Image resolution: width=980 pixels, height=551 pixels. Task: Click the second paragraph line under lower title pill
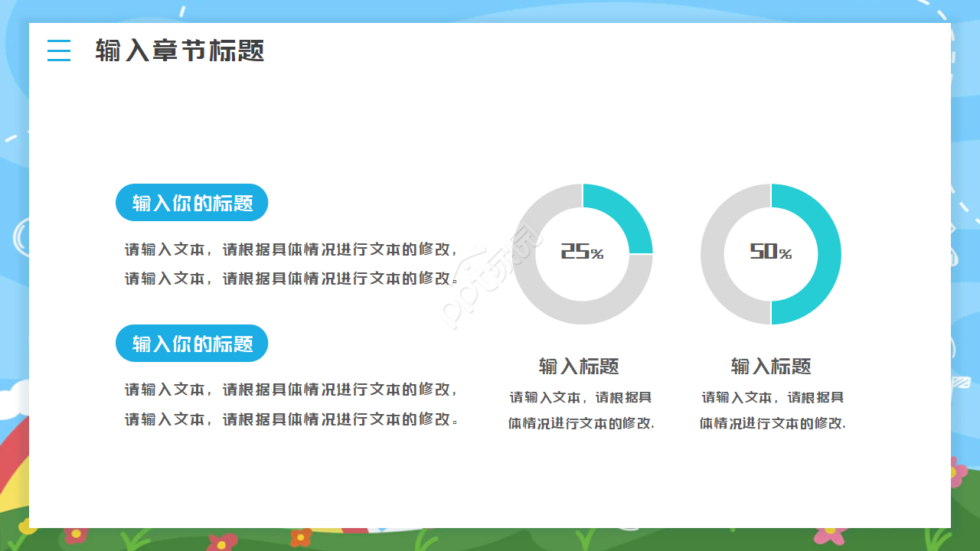pyautogui.click(x=292, y=419)
